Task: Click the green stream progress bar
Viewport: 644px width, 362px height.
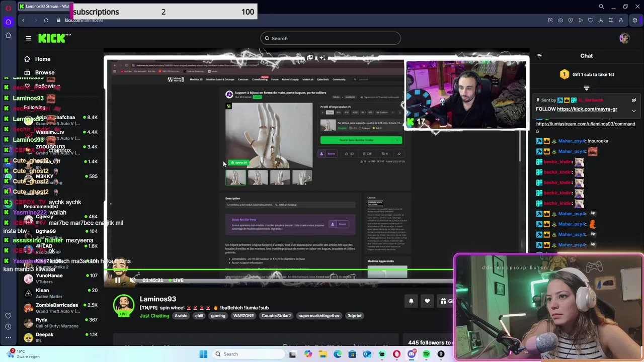Action: pyautogui.click(x=279, y=269)
